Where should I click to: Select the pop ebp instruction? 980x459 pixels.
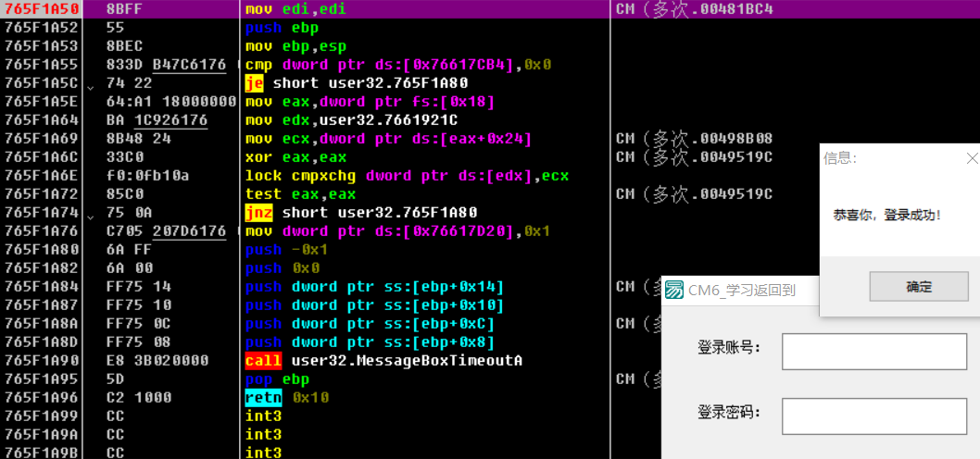[277, 379]
